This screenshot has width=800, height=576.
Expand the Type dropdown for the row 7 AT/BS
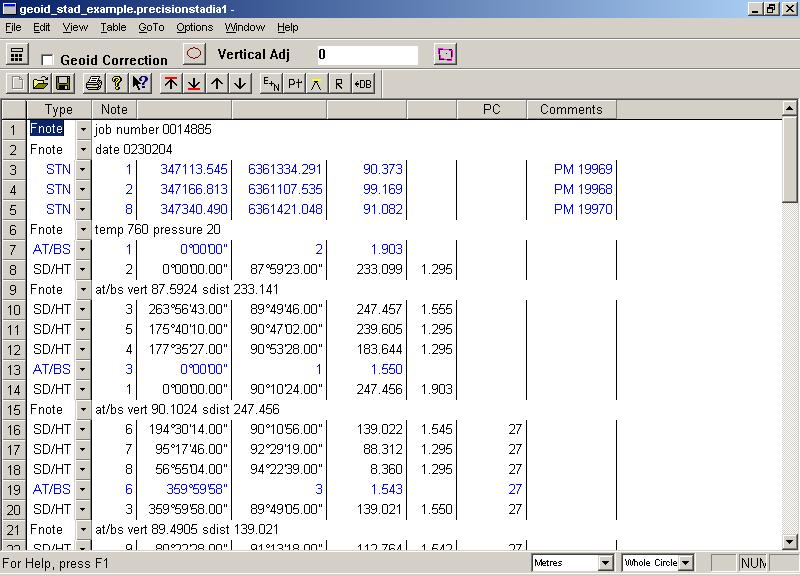[x=83, y=250]
